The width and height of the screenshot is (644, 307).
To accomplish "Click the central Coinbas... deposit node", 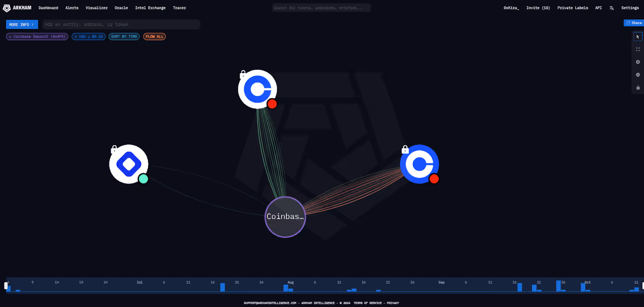I will click(285, 217).
